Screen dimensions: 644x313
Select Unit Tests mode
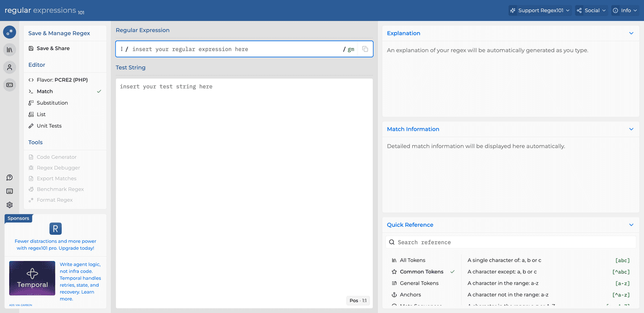[x=65, y=126]
